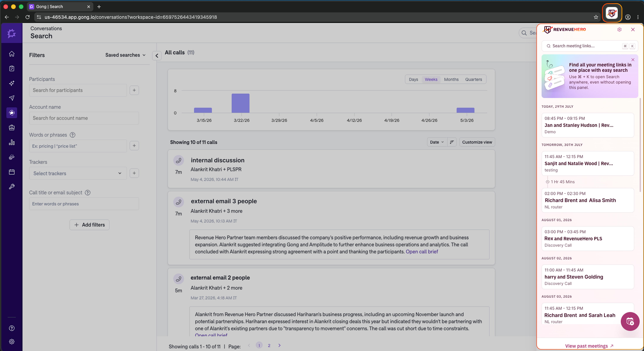Collapse the Filters panel with the chevron
Image resolution: width=644 pixels, height=351 pixels.
[x=157, y=56]
